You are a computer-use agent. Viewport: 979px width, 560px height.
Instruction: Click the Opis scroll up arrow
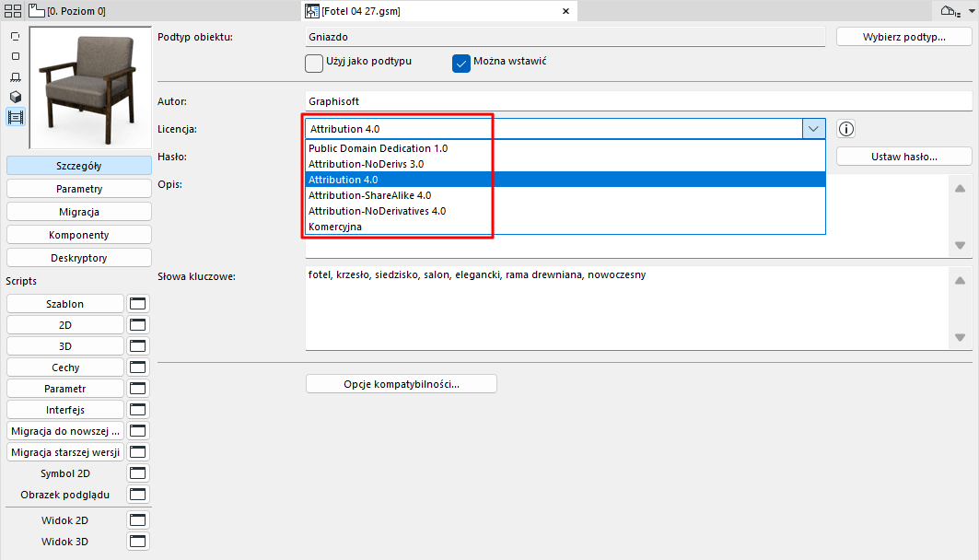click(x=961, y=189)
